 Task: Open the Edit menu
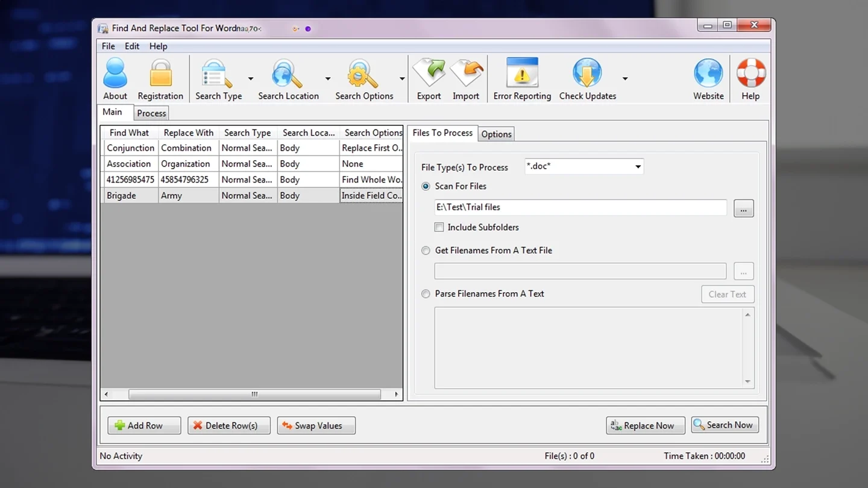[x=132, y=46]
